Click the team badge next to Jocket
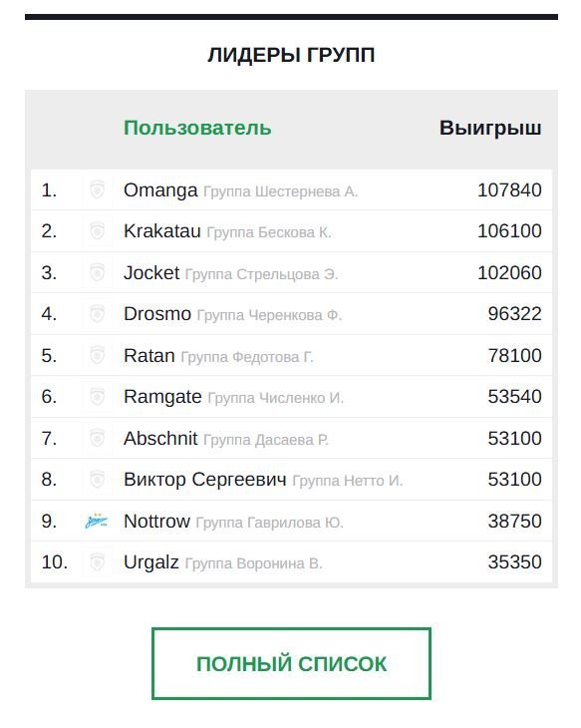 point(97,272)
